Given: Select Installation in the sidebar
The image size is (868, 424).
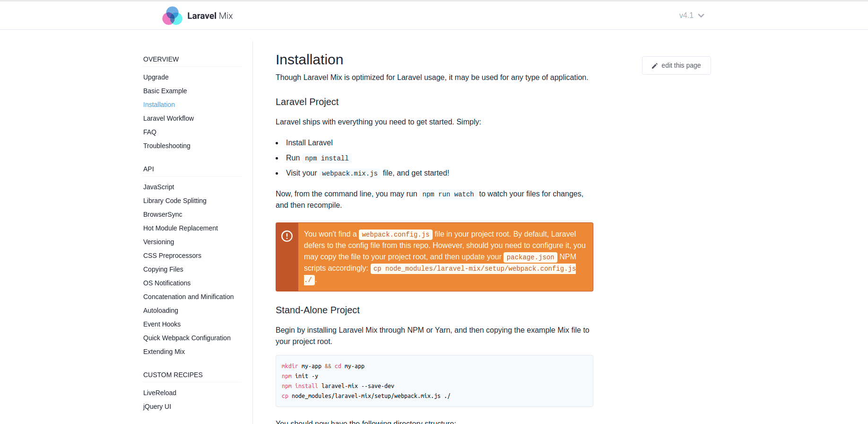Looking at the screenshot, I should [159, 105].
